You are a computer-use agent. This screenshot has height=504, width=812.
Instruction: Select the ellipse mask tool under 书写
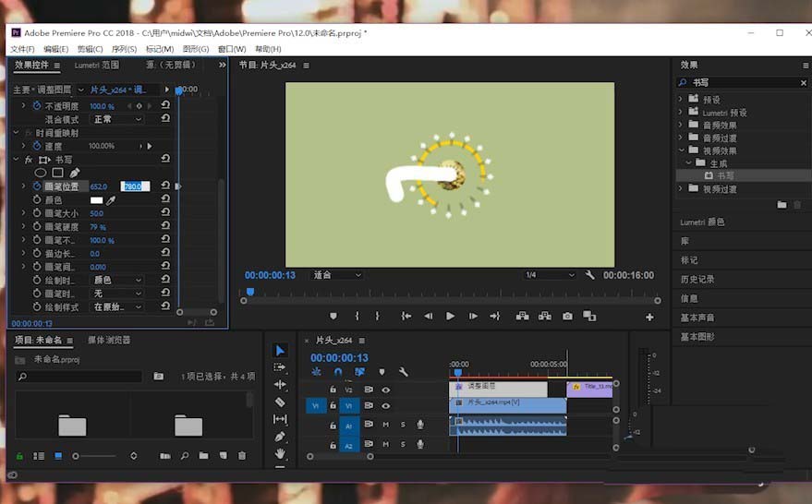tap(41, 173)
